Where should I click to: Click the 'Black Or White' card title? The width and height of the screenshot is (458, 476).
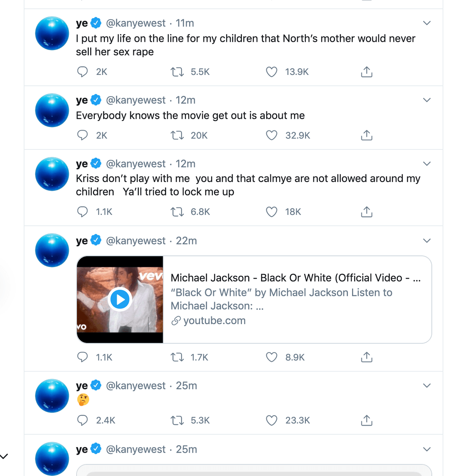click(296, 278)
